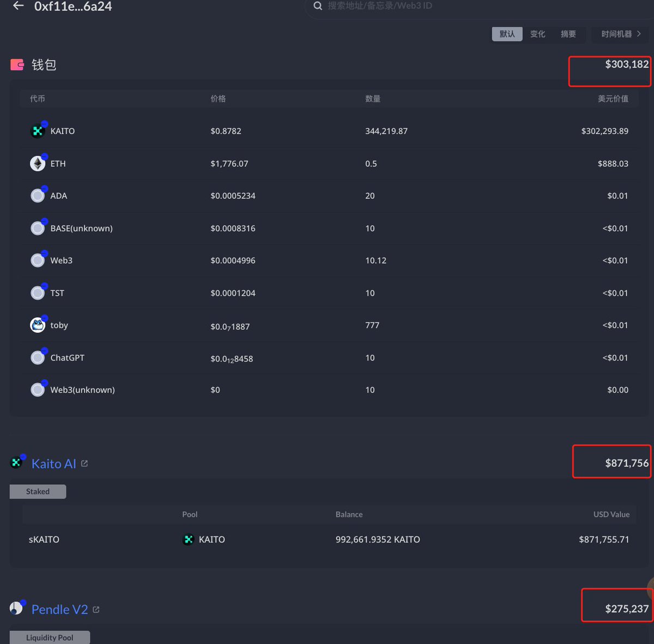The height and width of the screenshot is (644, 654).
Task: Click the 美元价值 column header
Action: [613, 99]
